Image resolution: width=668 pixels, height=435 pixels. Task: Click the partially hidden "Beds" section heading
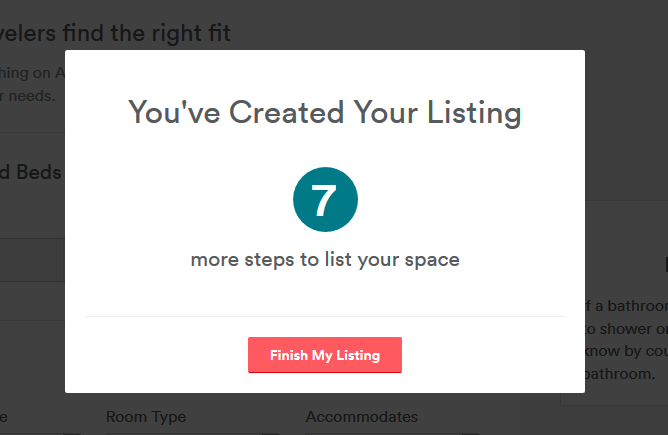pos(30,172)
